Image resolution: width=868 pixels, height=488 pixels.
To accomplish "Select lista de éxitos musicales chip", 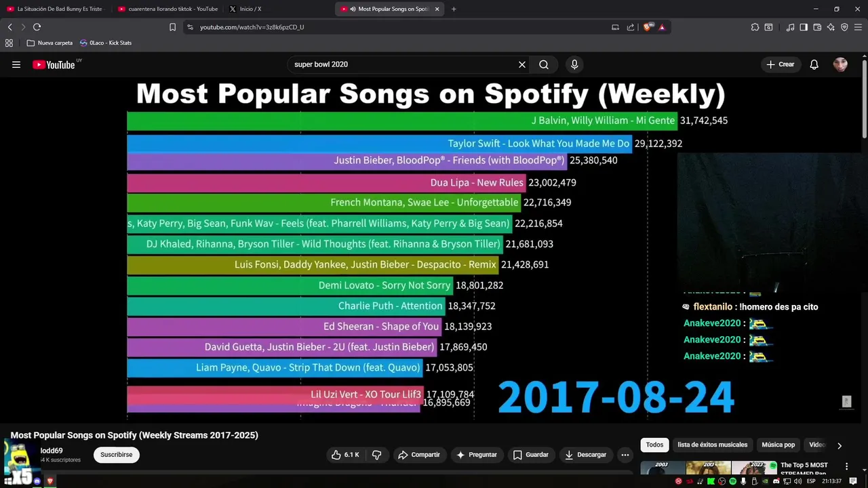I will pyautogui.click(x=712, y=445).
